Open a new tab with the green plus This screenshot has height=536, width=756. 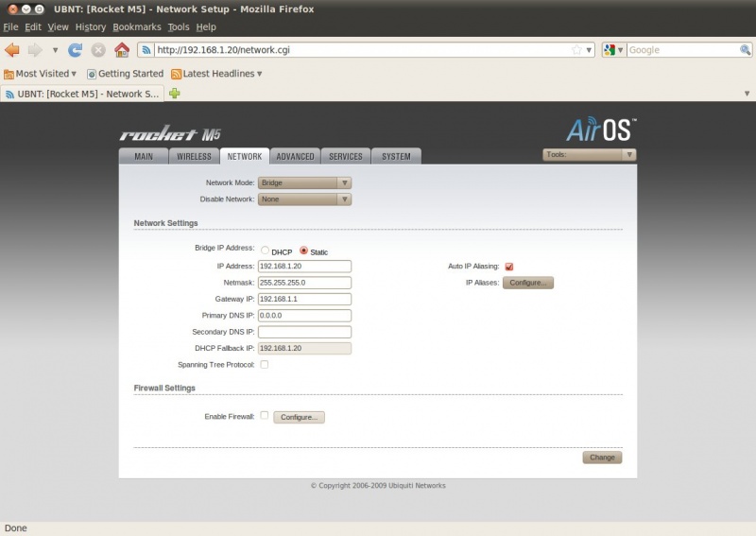click(175, 93)
